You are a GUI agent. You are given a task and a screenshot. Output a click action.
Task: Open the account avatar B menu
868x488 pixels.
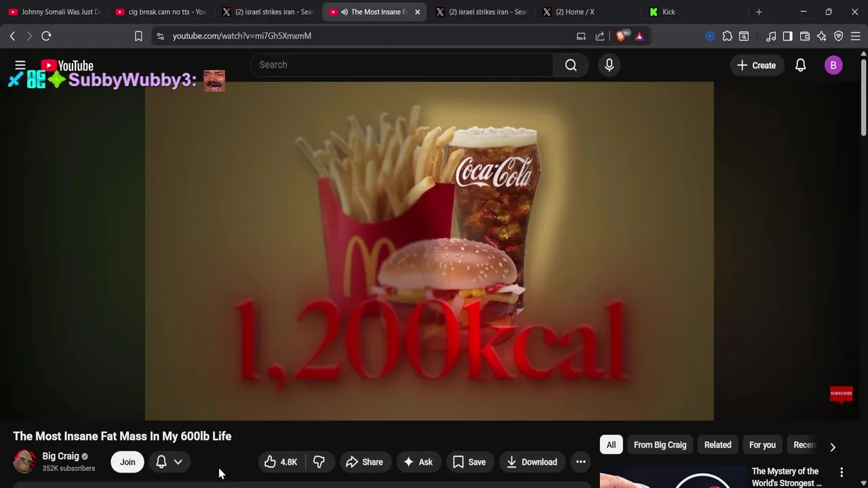(x=833, y=65)
